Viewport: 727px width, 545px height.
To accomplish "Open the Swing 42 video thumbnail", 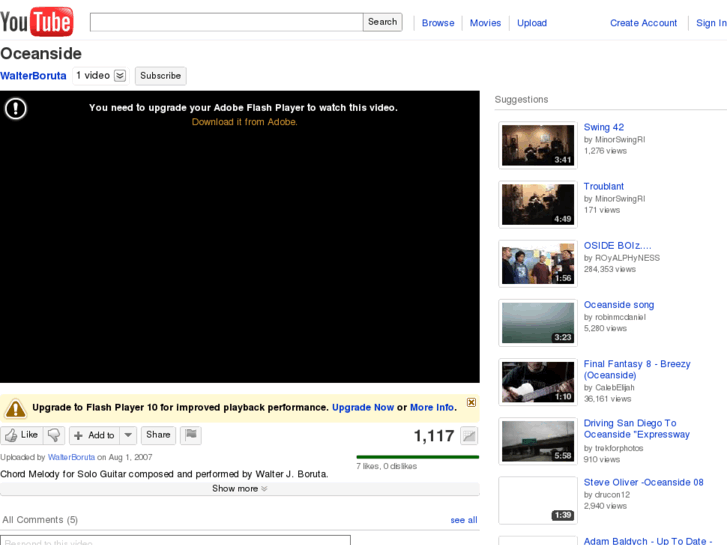I will (x=537, y=146).
